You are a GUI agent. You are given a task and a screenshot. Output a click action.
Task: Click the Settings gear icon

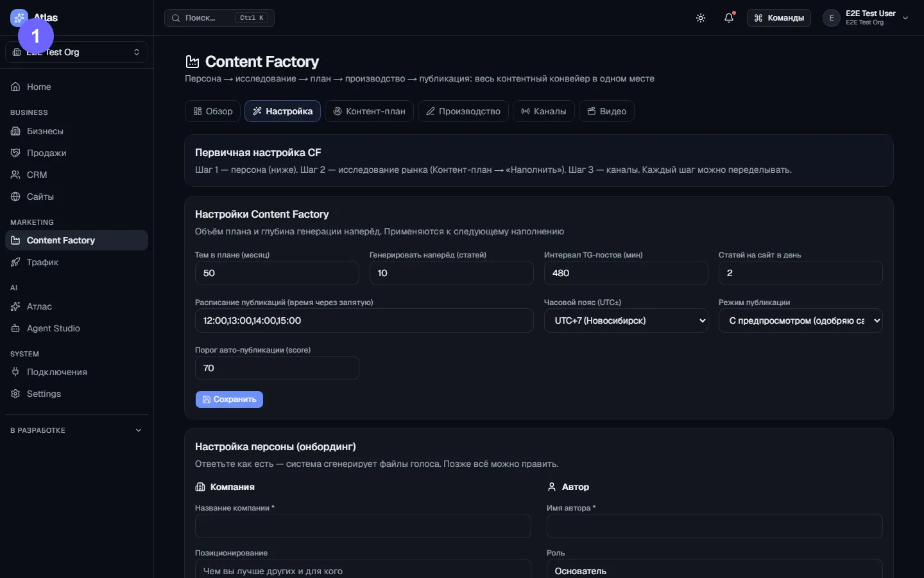15,394
